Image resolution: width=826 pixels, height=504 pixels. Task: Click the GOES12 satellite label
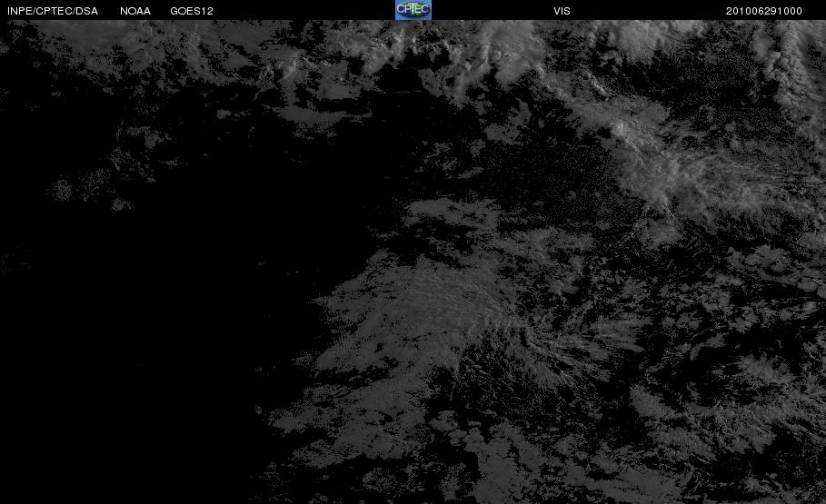click(192, 11)
